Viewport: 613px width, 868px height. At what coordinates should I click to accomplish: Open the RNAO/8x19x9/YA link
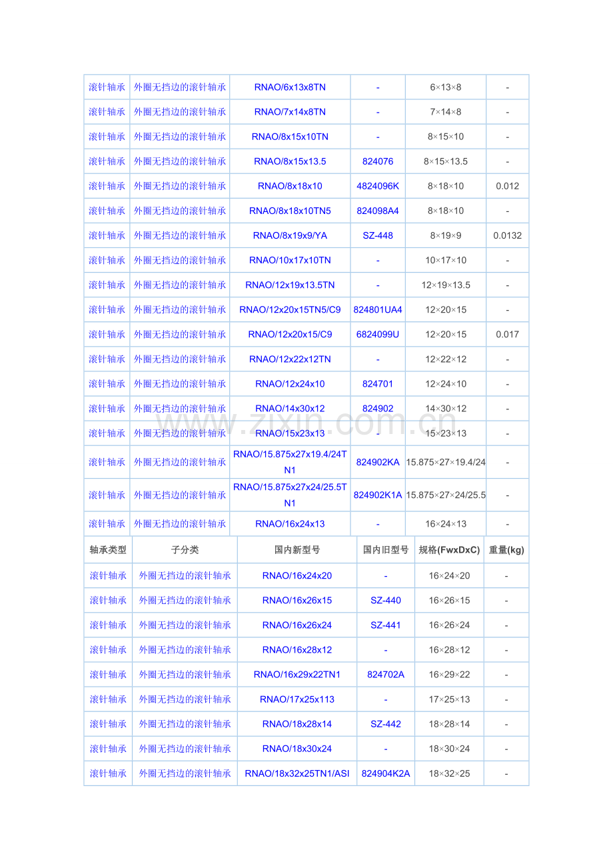pos(290,235)
